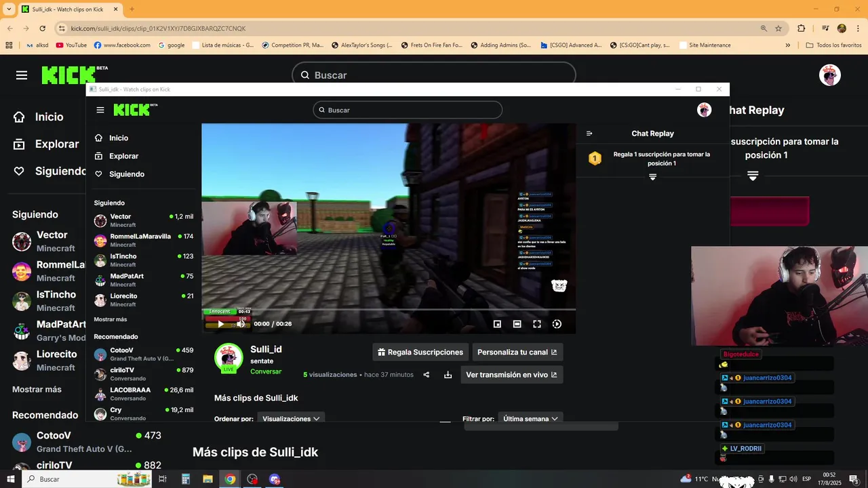868x488 pixels.
Task: Open Cry recommended channel
Action: 144,413
